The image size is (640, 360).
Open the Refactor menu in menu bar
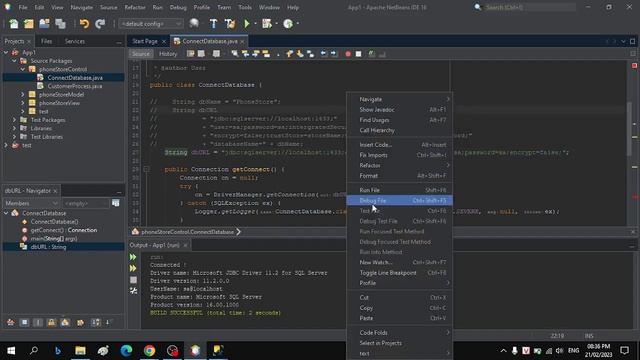[x=135, y=7]
